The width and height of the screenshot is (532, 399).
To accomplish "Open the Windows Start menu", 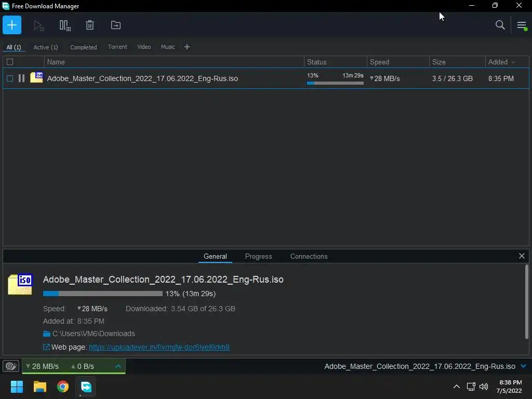I will coord(17,387).
